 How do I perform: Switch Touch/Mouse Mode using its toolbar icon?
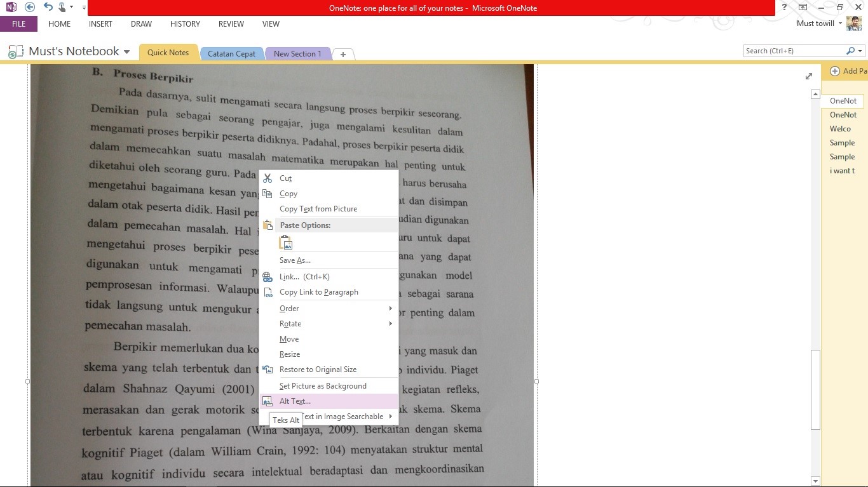60,7
